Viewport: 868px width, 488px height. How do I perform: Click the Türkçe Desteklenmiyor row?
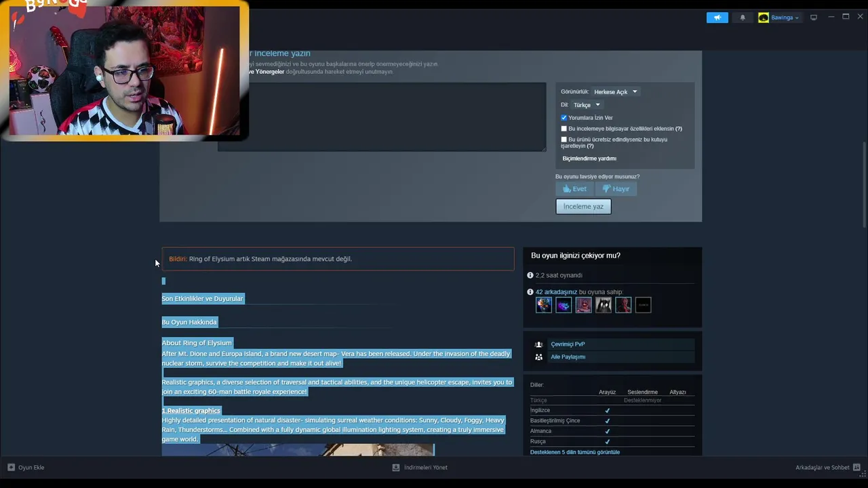(x=612, y=401)
